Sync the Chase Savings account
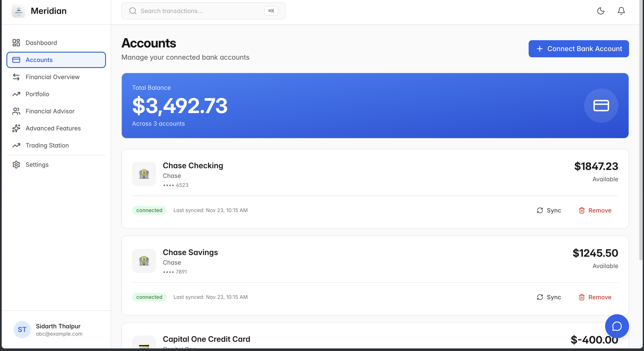 click(x=549, y=297)
